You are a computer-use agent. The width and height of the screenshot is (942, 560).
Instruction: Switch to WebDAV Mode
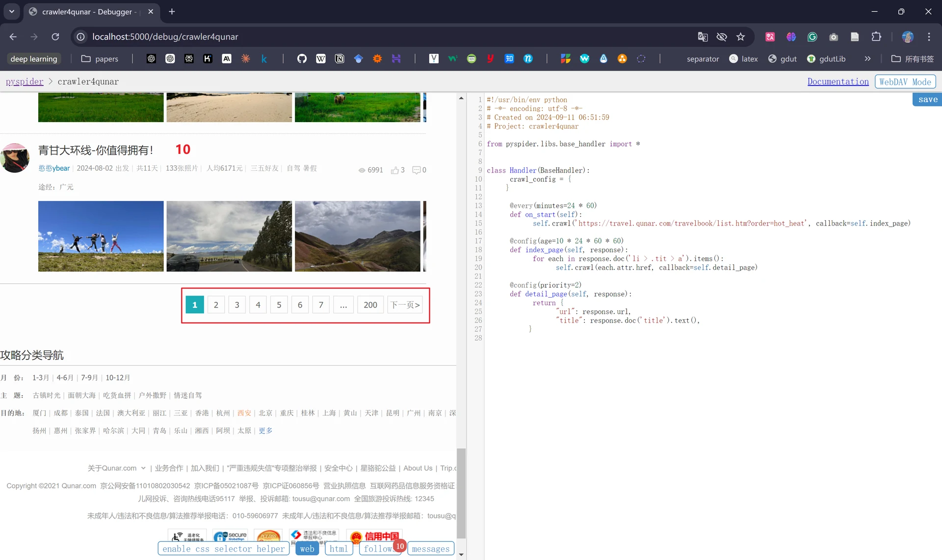pos(905,82)
